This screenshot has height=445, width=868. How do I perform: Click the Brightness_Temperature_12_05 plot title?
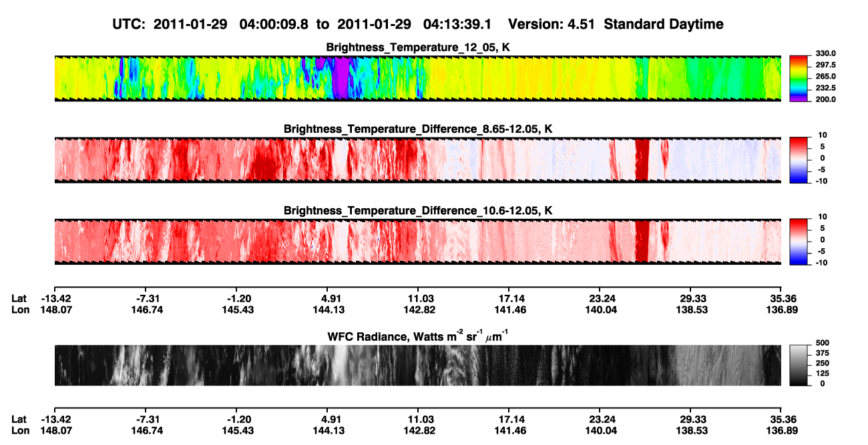(x=418, y=48)
